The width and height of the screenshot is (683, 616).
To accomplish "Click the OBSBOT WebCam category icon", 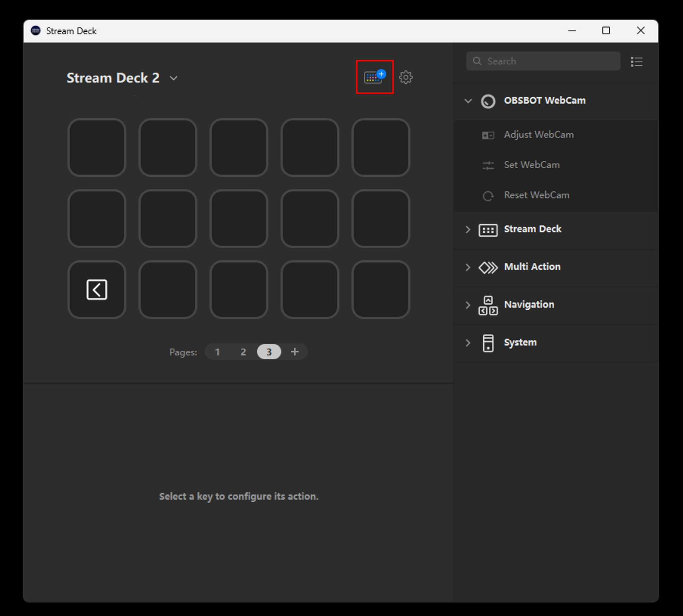I will click(x=488, y=101).
